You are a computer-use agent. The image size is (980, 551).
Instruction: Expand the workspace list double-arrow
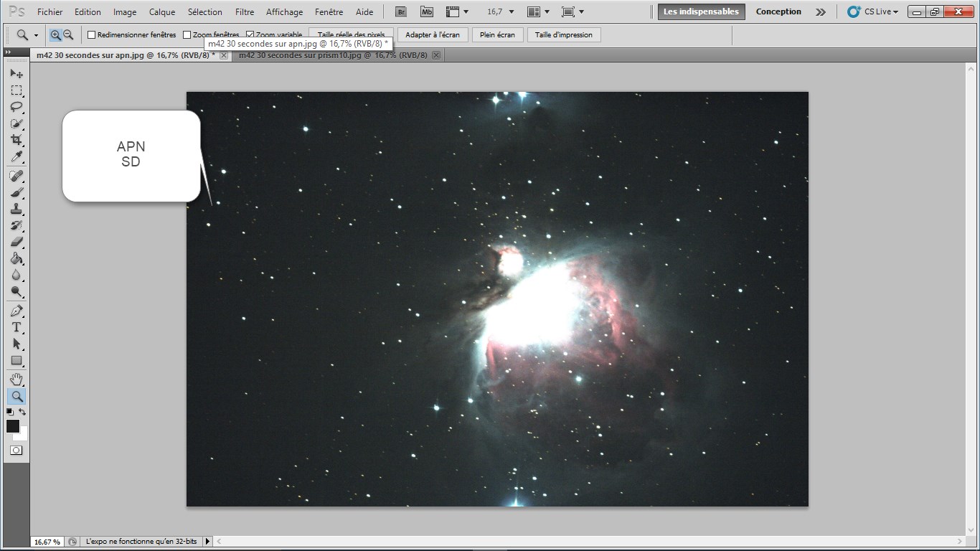click(821, 12)
